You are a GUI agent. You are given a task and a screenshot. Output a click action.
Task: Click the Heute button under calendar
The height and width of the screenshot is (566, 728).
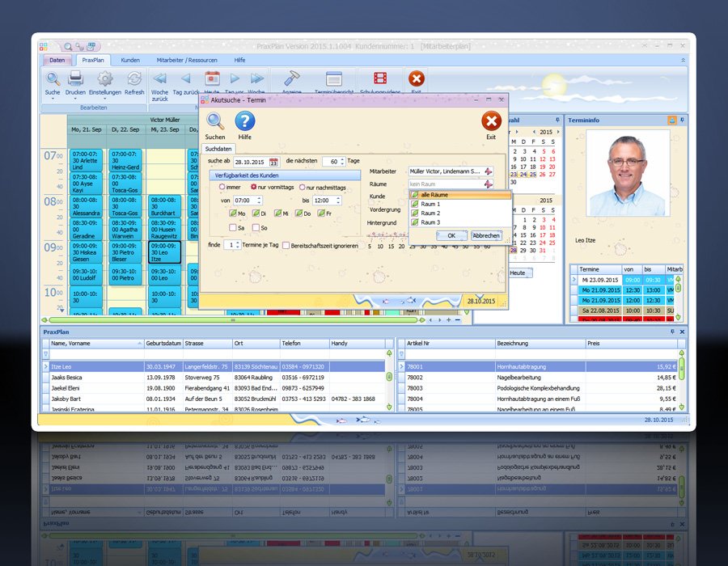518,272
